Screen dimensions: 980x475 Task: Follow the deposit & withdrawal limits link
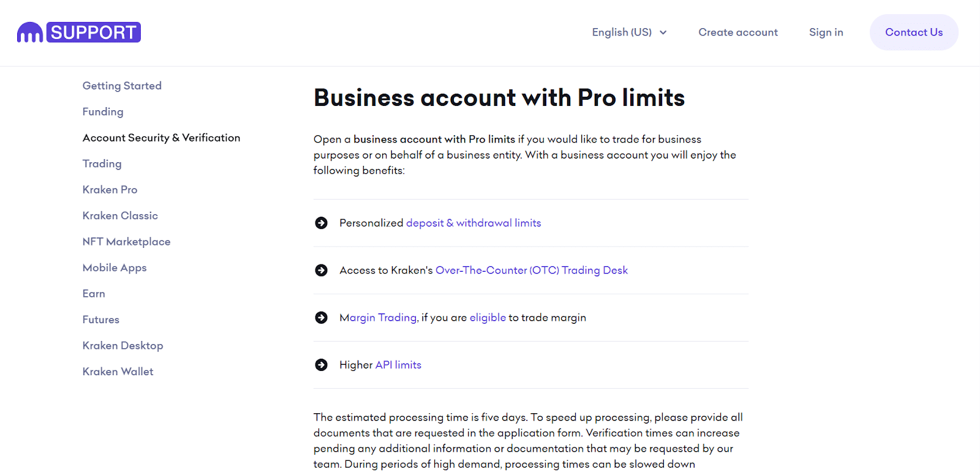(473, 223)
